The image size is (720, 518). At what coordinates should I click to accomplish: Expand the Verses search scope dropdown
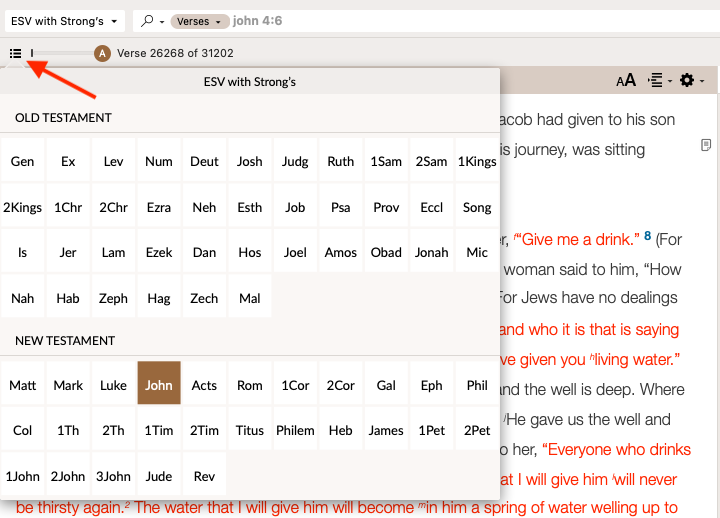pyautogui.click(x=198, y=21)
